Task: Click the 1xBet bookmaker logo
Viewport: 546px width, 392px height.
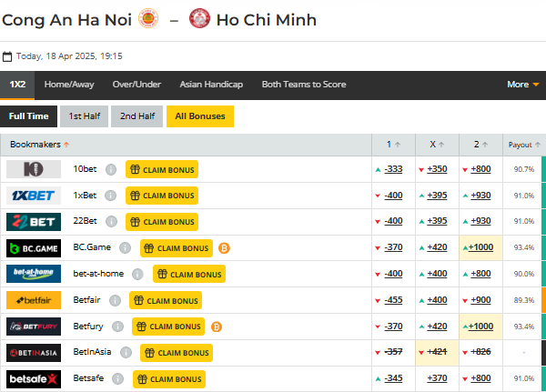Action: pos(34,196)
